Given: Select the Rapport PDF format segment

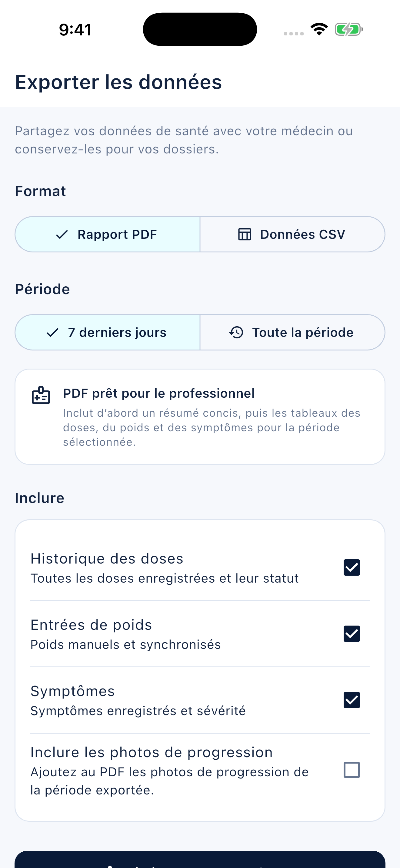Looking at the screenshot, I should [x=108, y=234].
